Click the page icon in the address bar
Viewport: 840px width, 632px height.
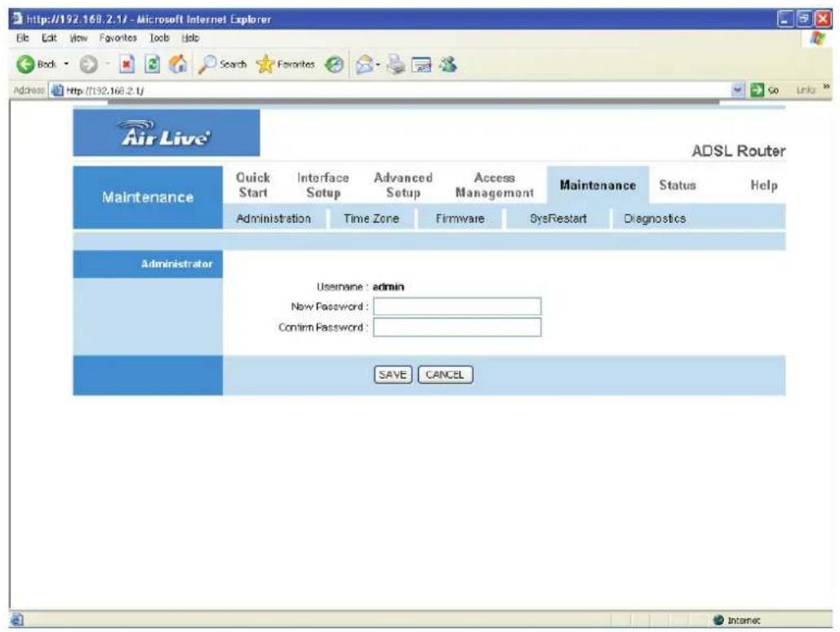tap(57, 90)
